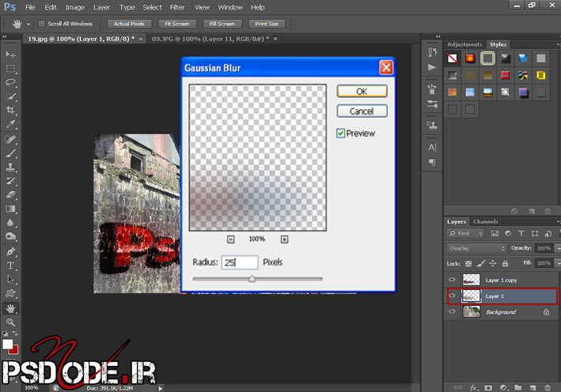Select the Pen tool
This screenshot has width=561, height=392.
(x=10, y=251)
